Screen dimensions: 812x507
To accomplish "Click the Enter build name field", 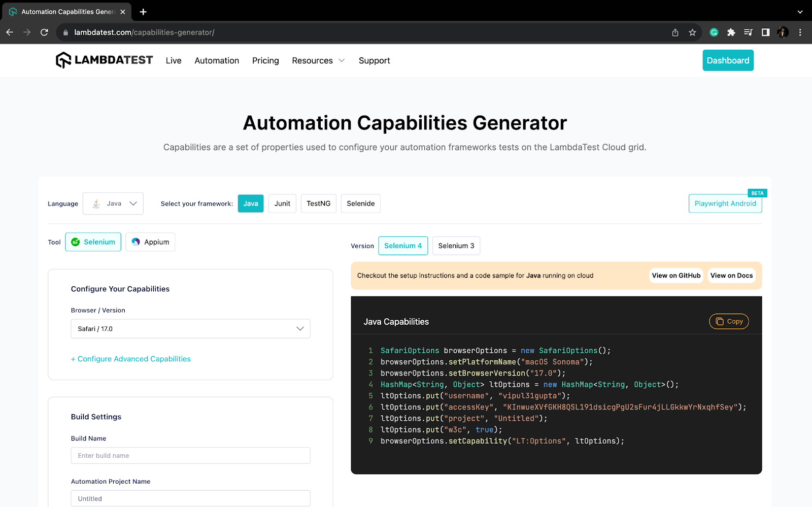I will [190, 455].
